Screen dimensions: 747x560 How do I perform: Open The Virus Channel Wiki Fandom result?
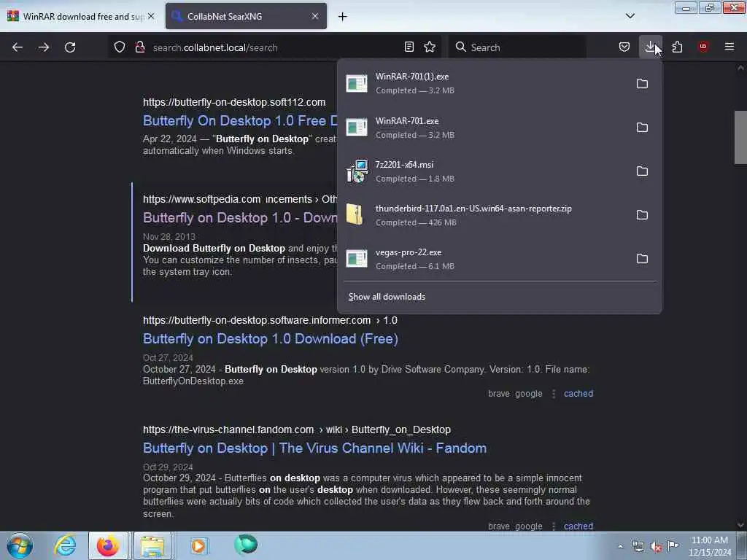click(315, 448)
